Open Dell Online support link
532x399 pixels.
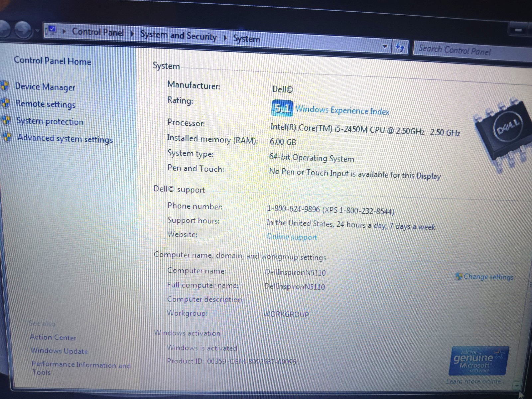click(x=292, y=237)
